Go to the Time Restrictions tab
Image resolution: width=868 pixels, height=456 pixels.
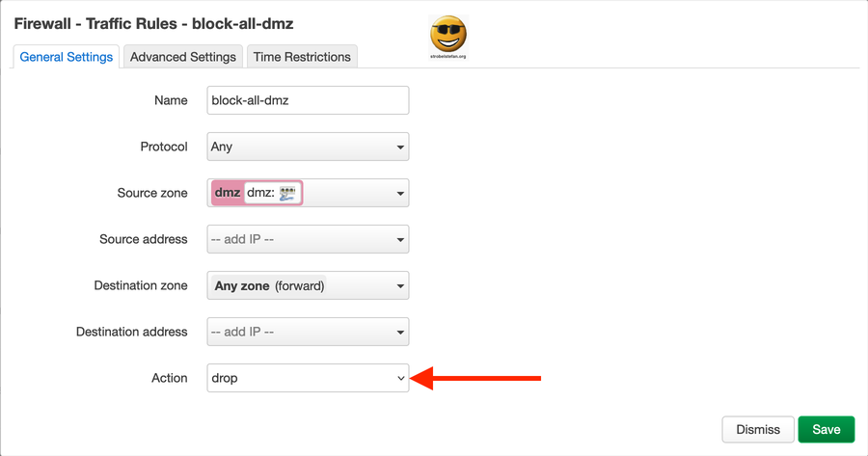tap(302, 57)
